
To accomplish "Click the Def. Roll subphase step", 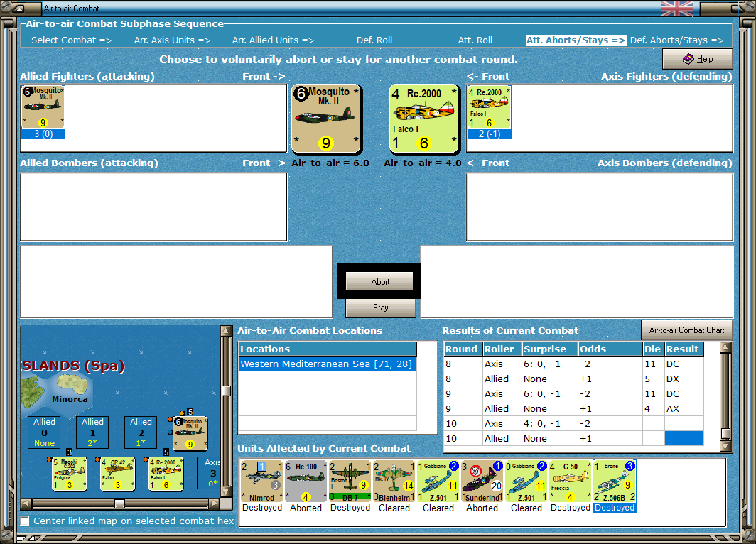I will pyautogui.click(x=374, y=40).
